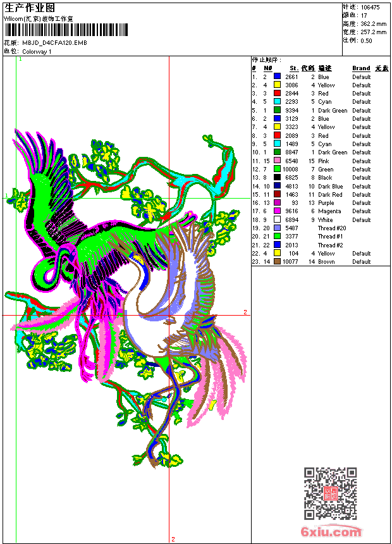Viewport: 392px width, 544px height.
Task: Click the St. stitch count column header
Action: (293, 68)
